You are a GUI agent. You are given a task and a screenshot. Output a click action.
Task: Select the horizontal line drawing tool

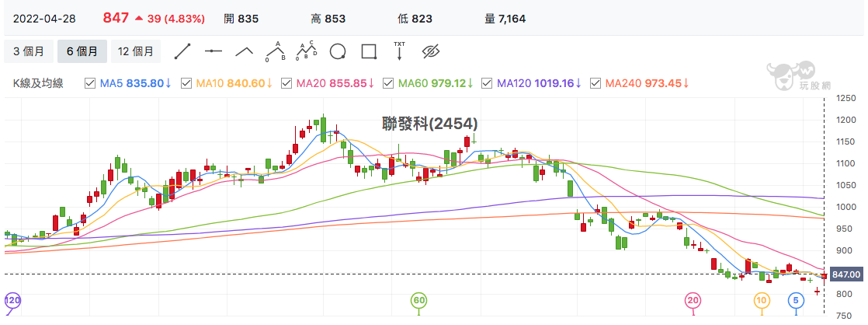[x=214, y=51]
